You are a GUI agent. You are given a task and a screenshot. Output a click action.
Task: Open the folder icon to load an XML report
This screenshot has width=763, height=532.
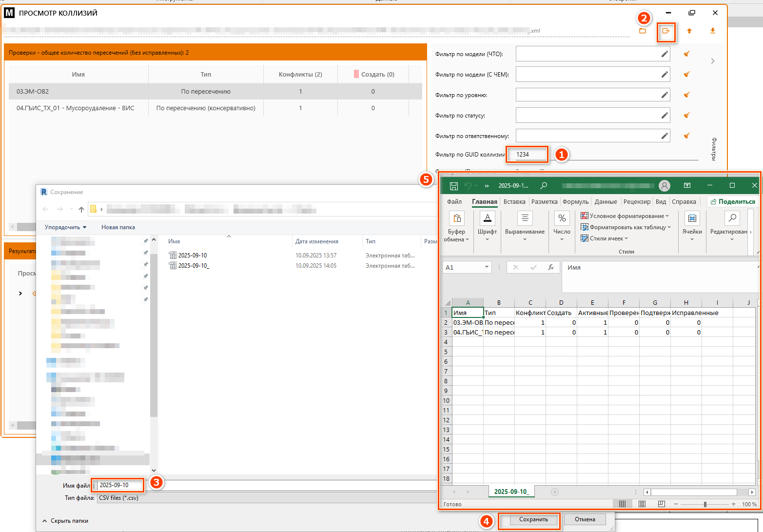click(x=643, y=31)
